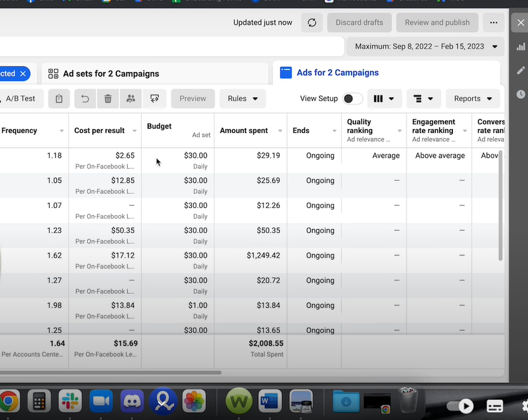Open the Rules dropdown
The image size is (528, 420).
coord(242,99)
